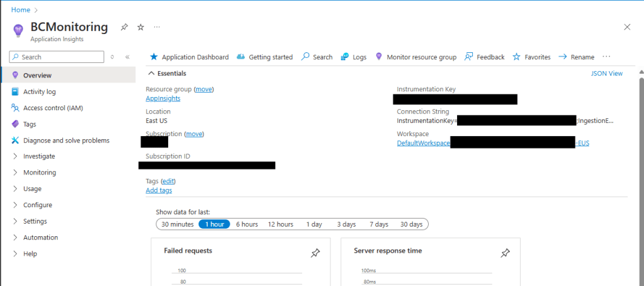The height and width of the screenshot is (286, 644).
Task: Pin BCMonitoring resource to dashboard
Action: (124, 27)
